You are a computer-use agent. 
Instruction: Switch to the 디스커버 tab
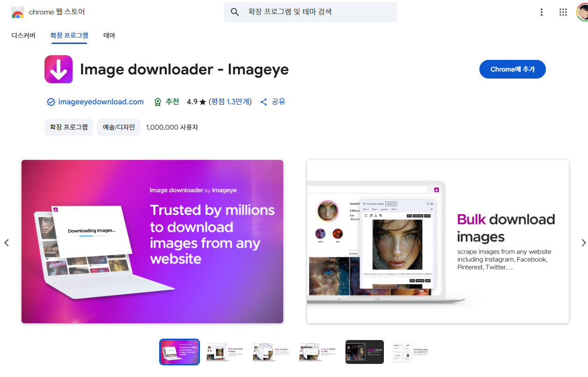pyautogui.click(x=23, y=36)
